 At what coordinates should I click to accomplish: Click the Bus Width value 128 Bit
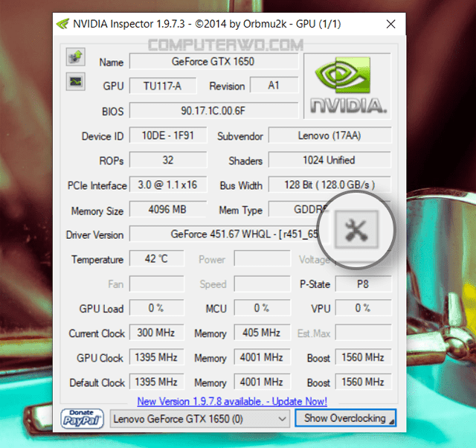(x=330, y=185)
